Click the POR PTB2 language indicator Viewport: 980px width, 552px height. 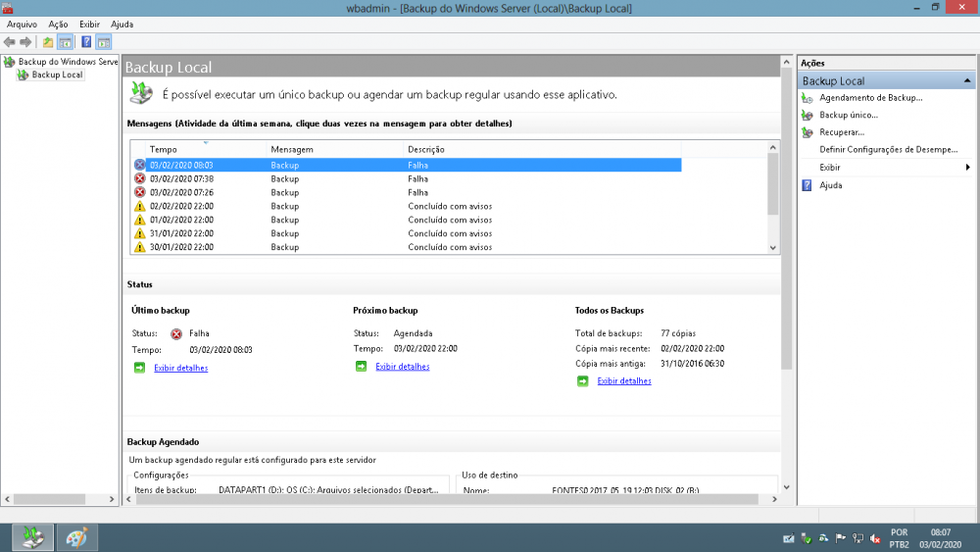click(x=900, y=538)
